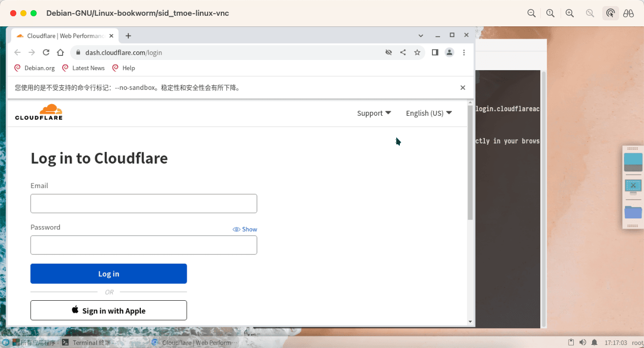Click the macOS yellow minimize button
The height and width of the screenshot is (348, 644).
click(23, 13)
